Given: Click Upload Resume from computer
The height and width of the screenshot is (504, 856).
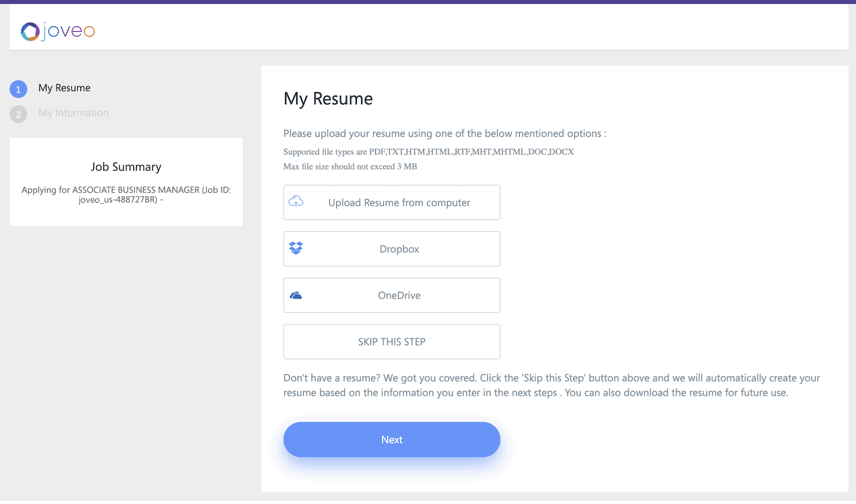Looking at the screenshot, I should [399, 202].
